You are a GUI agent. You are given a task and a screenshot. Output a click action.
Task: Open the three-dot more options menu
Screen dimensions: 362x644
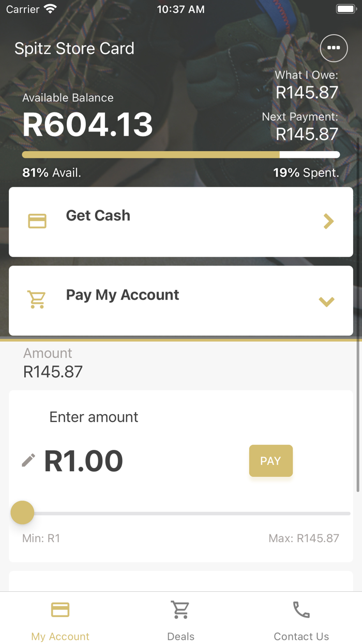click(334, 48)
